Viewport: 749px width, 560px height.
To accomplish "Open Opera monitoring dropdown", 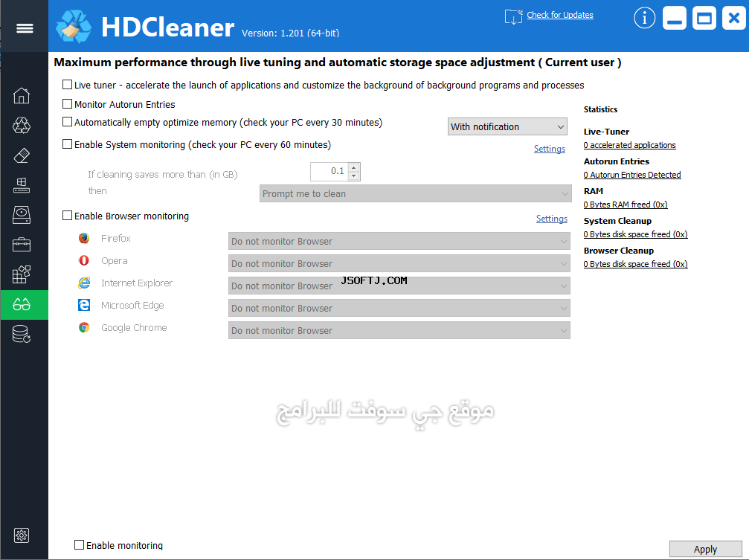I will click(399, 263).
